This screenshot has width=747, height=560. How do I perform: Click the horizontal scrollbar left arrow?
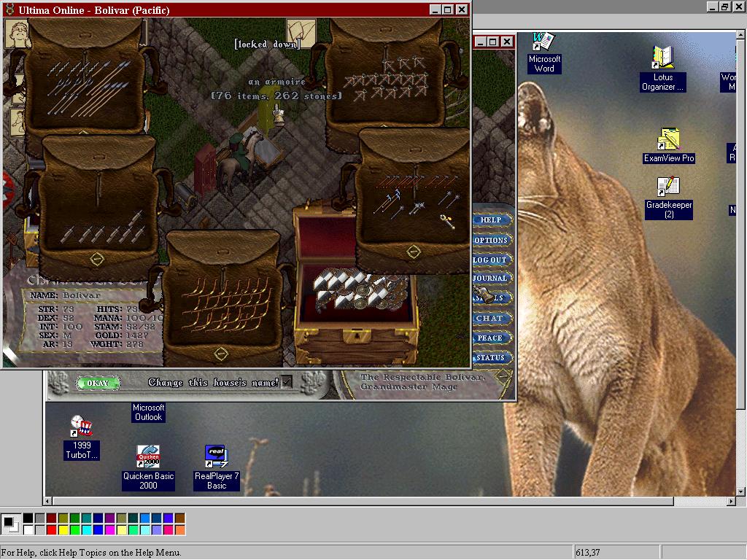click(x=47, y=501)
